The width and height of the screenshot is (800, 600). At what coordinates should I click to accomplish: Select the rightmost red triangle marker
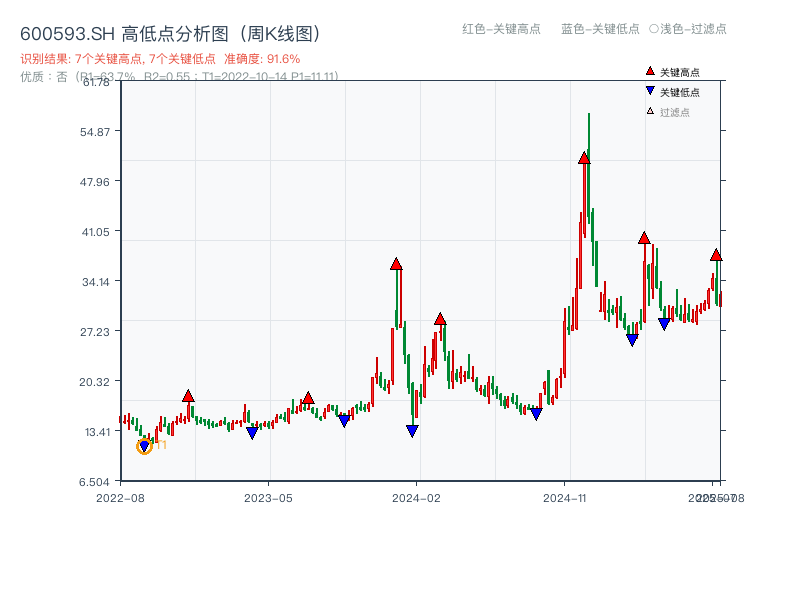click(716, 255)
